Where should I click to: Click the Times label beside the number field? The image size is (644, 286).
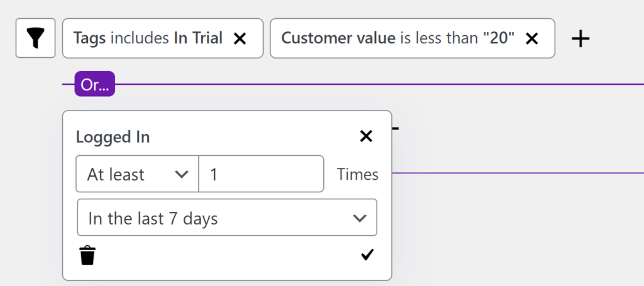[358, 174]
